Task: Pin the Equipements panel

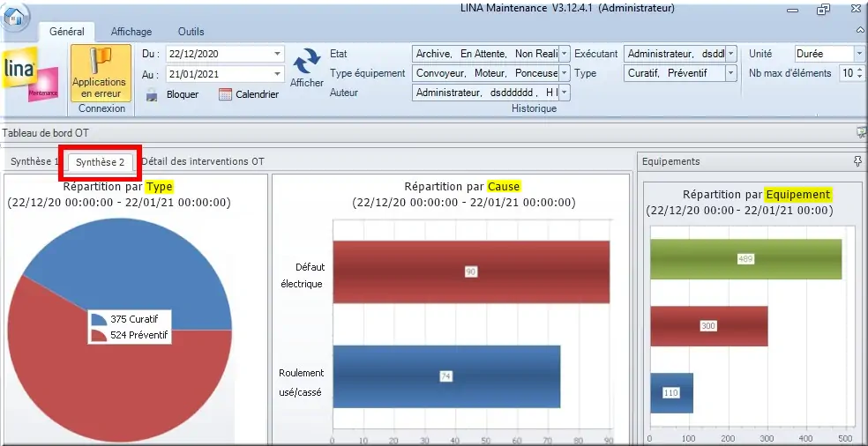Action: [x=858, y=161]
